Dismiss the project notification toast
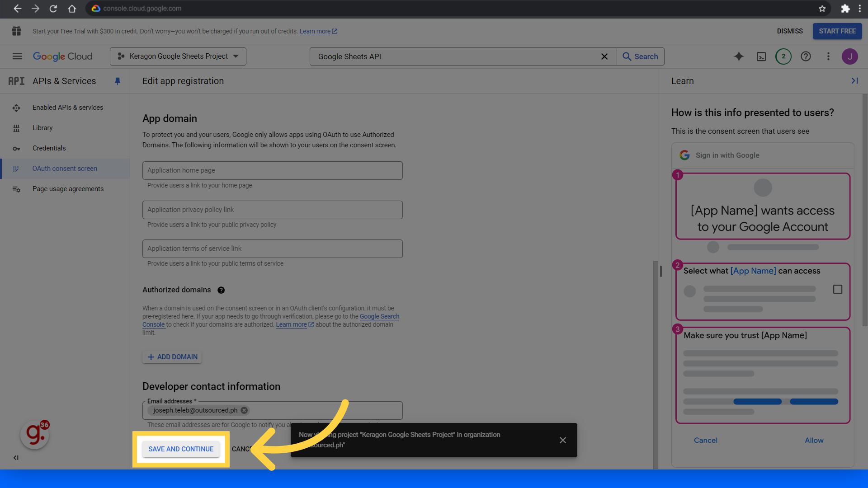 tap(563, 440)
